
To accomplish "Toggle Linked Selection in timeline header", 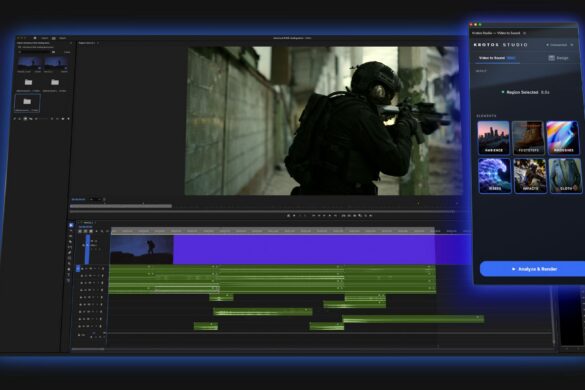I will [x=91, y=231].
